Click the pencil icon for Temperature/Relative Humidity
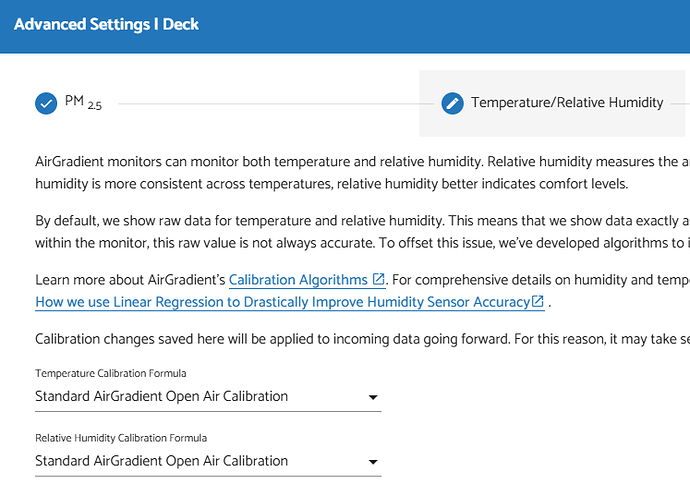 pos(452,103)
